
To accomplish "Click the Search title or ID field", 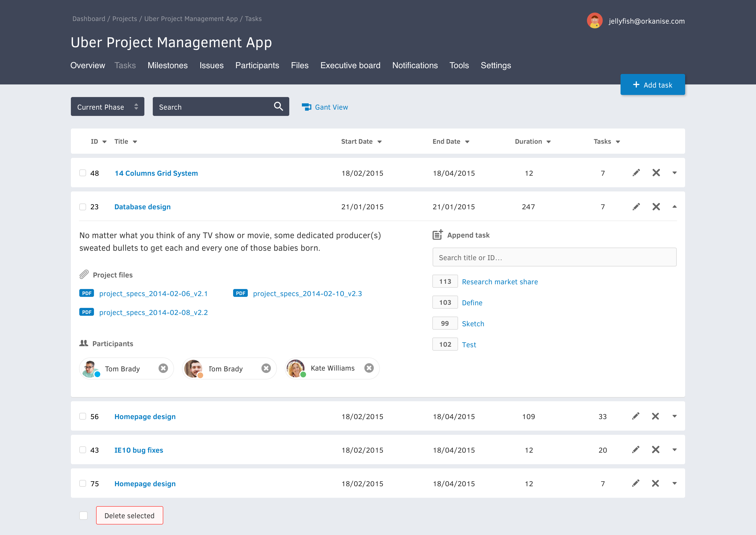I will (x=554, y=257).
